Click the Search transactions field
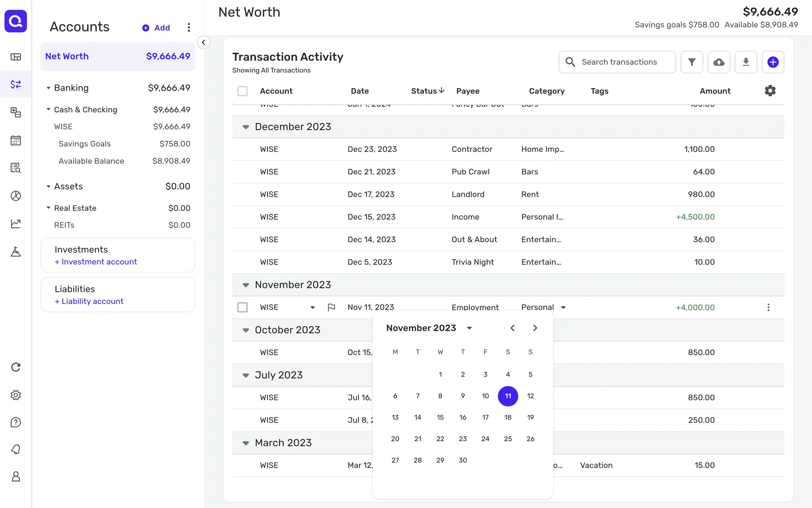 [619, 62]
